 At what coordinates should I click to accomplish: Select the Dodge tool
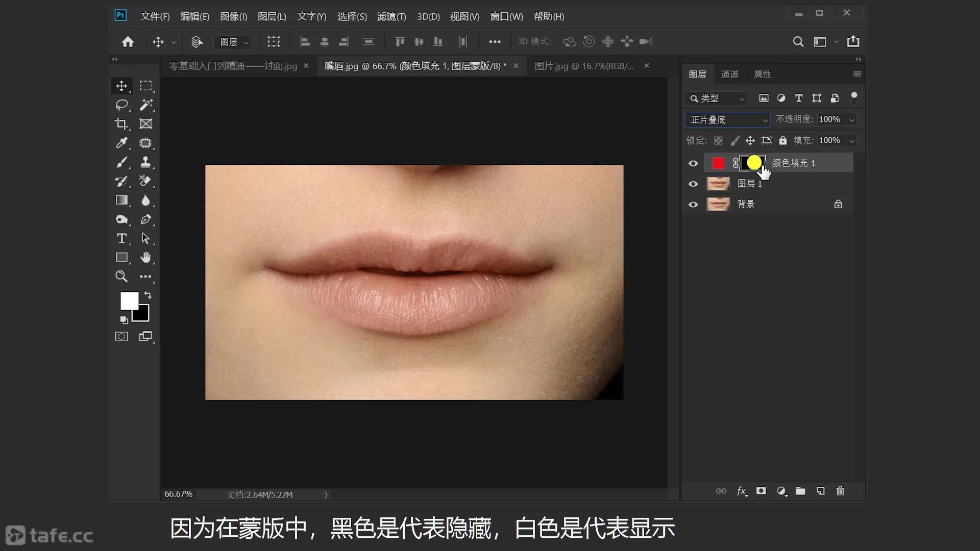[121, 219]
